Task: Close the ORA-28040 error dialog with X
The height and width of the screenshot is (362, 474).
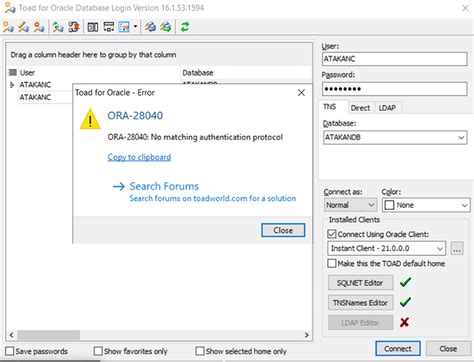Action: pos(301,93)
